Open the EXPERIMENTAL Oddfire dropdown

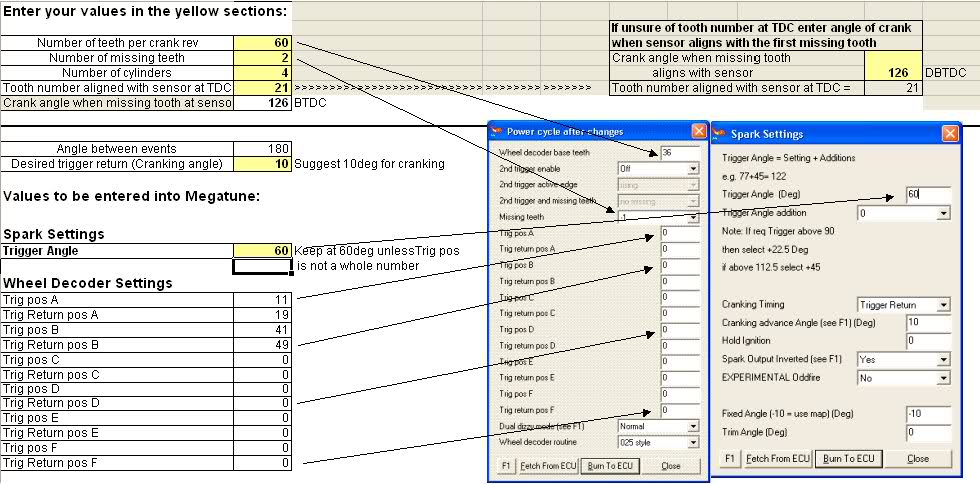click(904, 378)
